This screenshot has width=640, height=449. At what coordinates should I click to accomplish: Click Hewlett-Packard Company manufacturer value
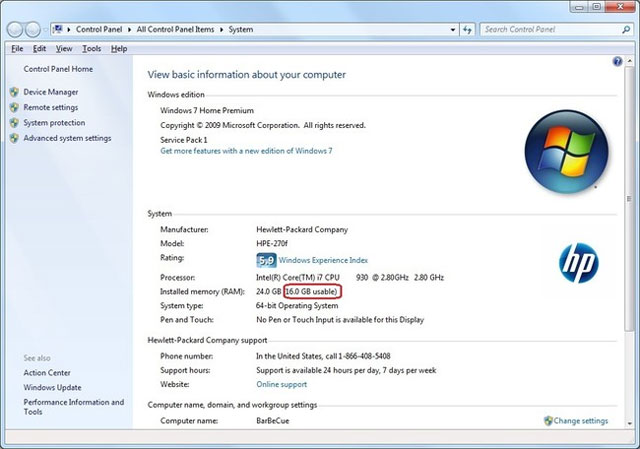click(x=302, y=229)
